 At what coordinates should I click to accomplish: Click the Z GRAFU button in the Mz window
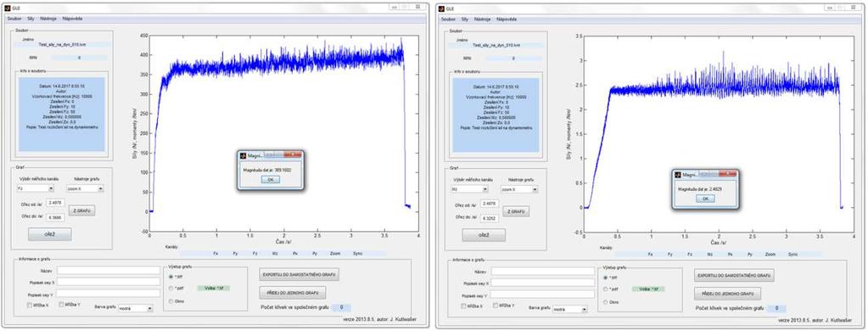516,210
